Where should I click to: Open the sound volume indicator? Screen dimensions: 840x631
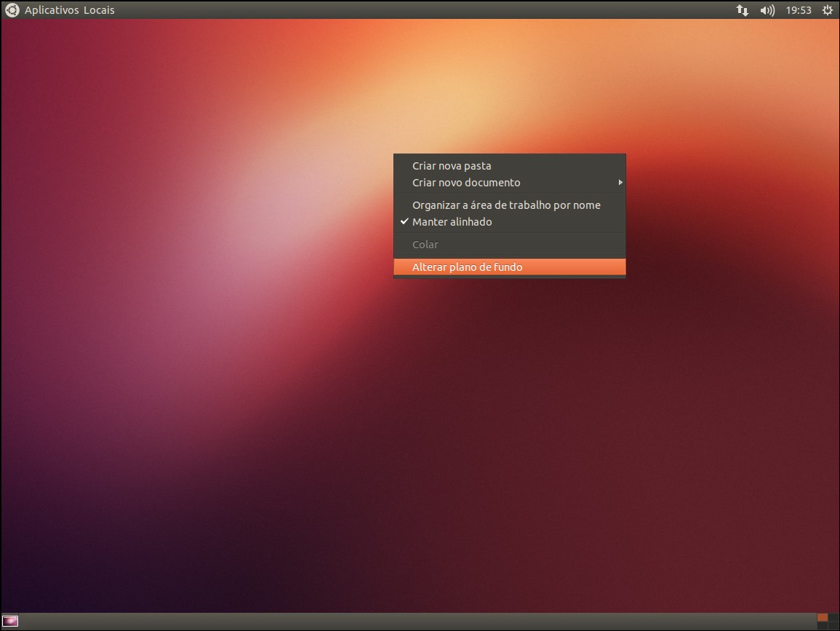(767, 10)
